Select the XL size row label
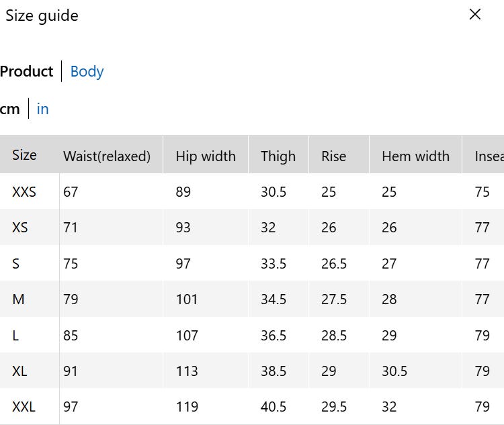This screenshot has height=425, width=504. click(20, 371)
